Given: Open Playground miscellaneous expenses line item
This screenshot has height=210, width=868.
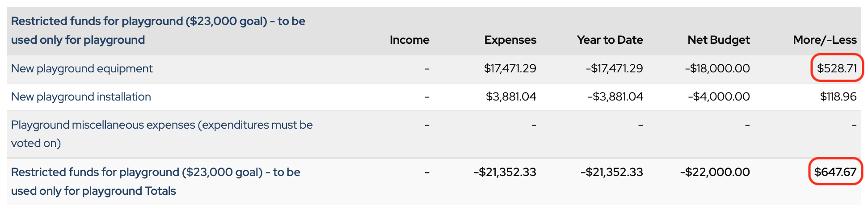Looking at the screenshot, I should click(x=161, y=134).
